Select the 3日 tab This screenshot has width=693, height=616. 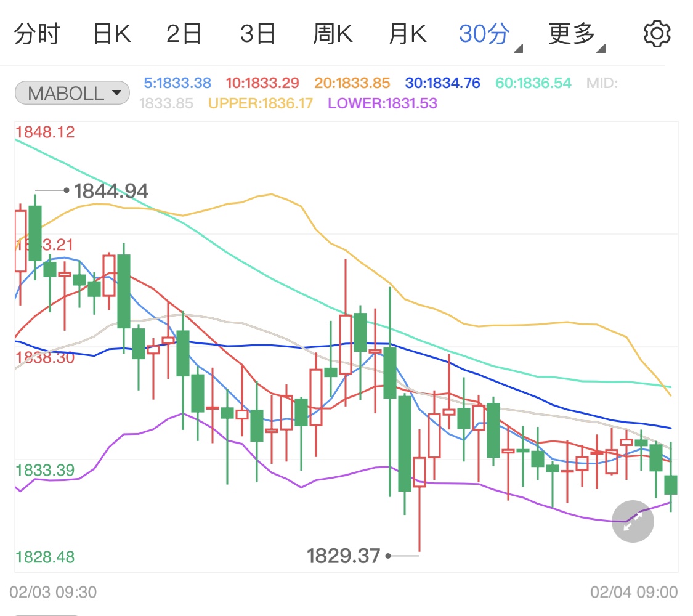pos(257,34)
